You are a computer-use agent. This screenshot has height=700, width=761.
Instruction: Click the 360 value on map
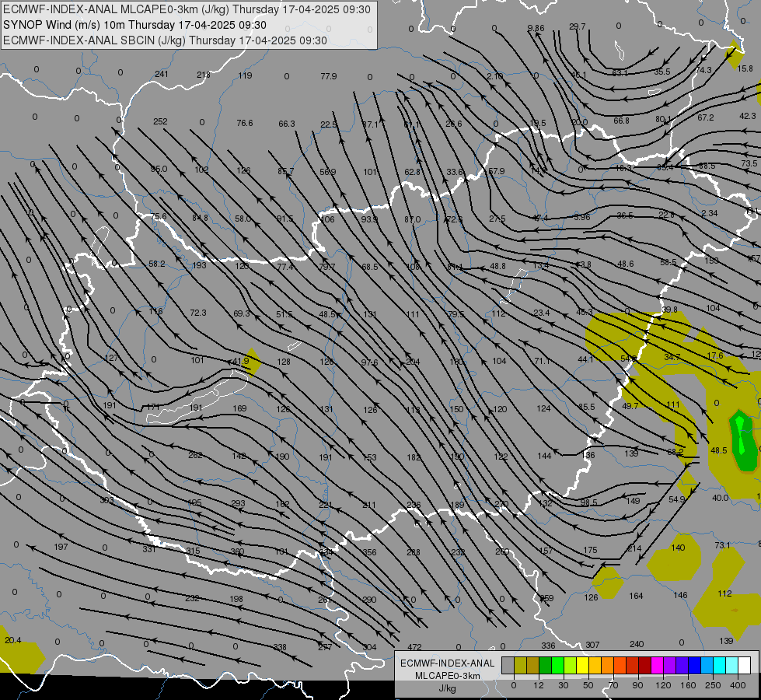click(x=237, y=551)
